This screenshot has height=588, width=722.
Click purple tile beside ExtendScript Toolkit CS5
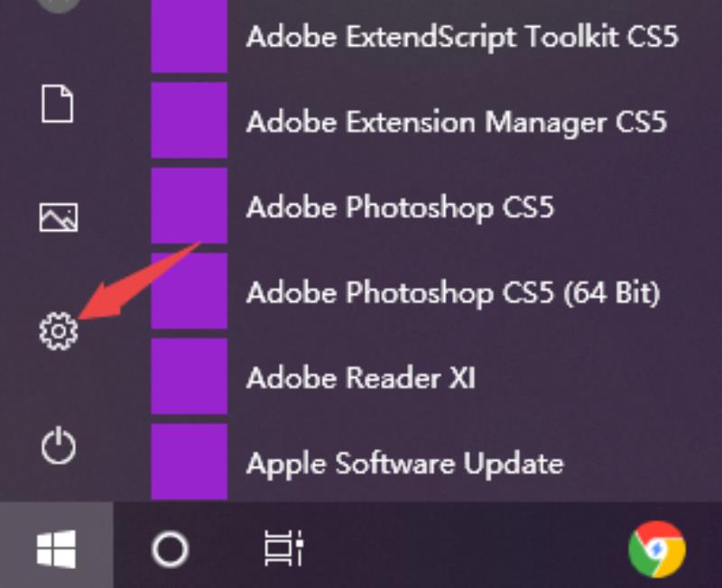(190, 36)
